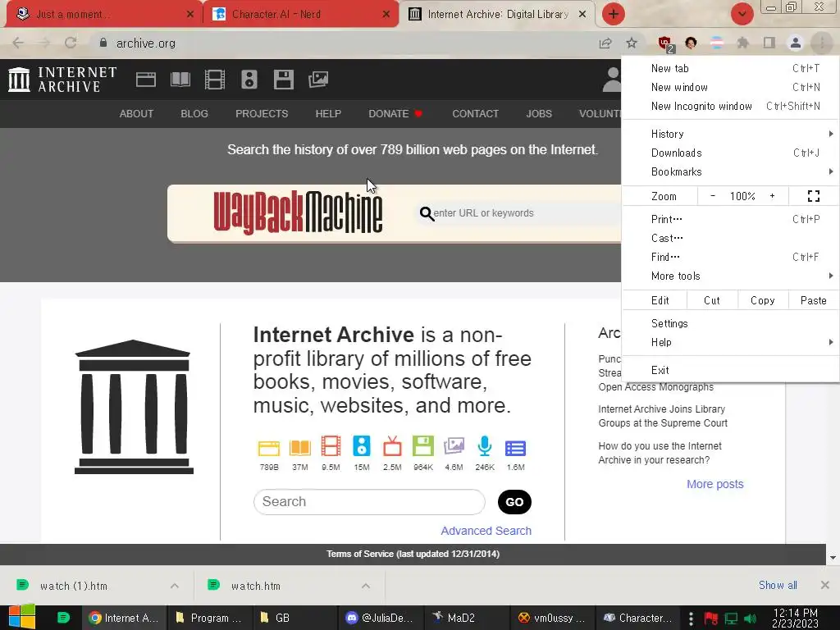Open the tab search dropdown button
840x630 pixels.
coord(742,14)
